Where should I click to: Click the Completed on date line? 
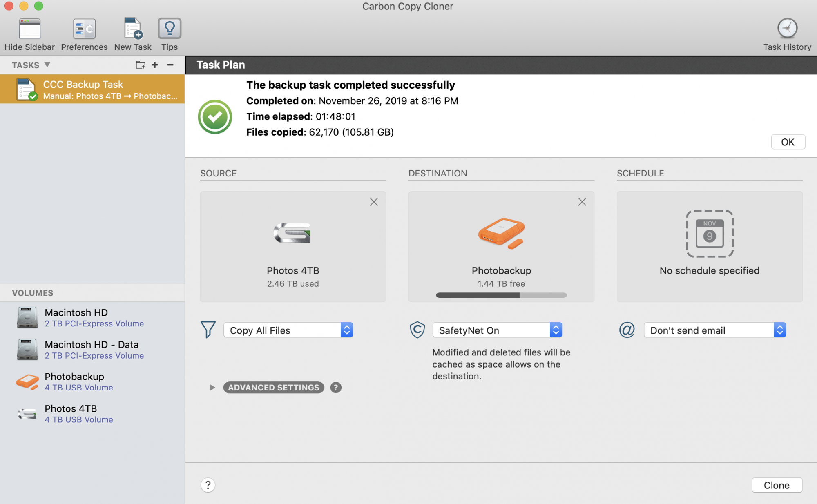pos(352,101)
